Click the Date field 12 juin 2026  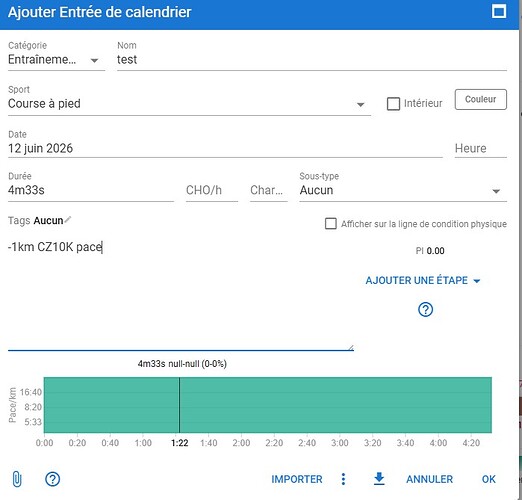(225, 148)
